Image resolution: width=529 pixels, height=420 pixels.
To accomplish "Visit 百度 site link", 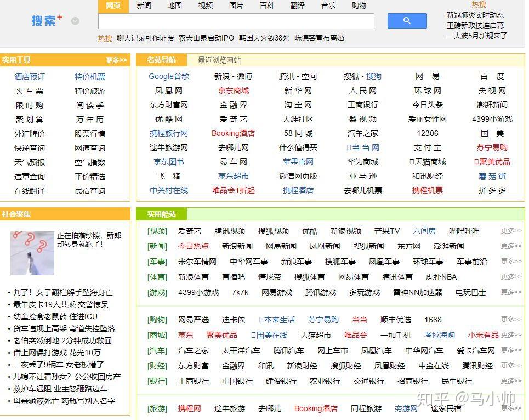I will coord(492,76).
